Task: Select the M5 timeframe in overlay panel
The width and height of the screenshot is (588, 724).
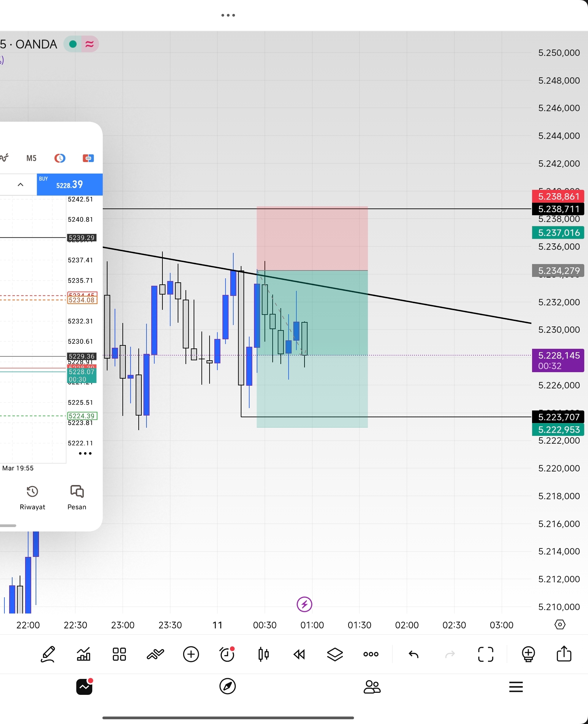Action: 32,158
